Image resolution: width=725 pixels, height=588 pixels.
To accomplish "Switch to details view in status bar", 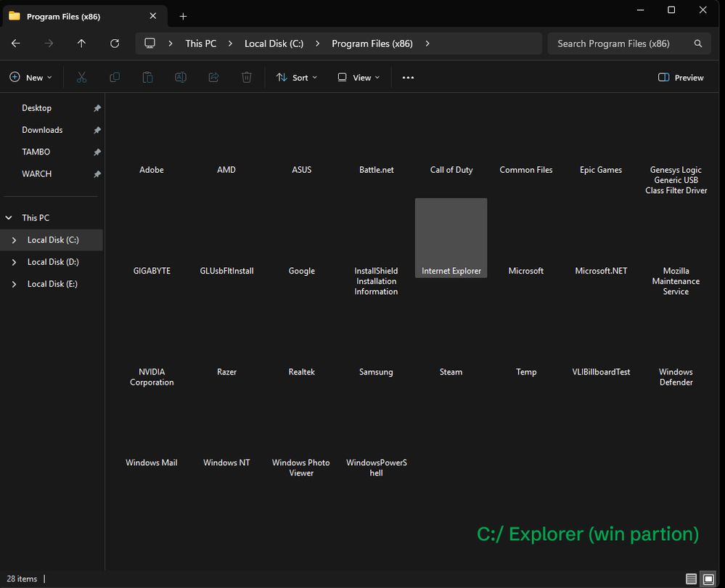I will [x=691, y=579].
